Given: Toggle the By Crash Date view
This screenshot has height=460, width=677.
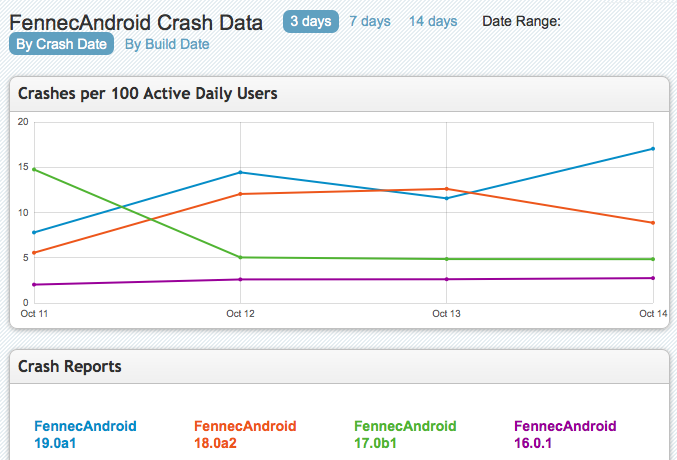Looking at the screenshot, I should tap(63, 44).
